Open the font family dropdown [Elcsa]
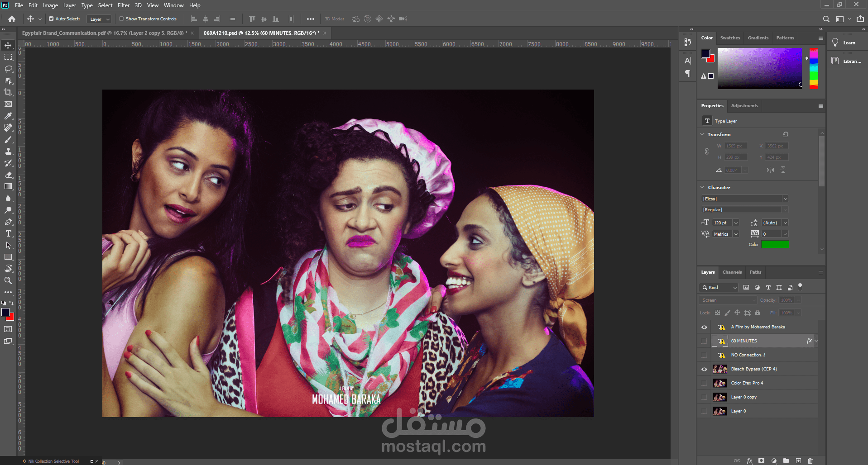The image size is (868, 465). (786, 199)
